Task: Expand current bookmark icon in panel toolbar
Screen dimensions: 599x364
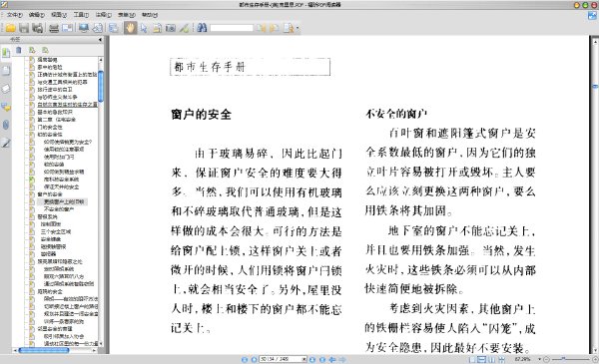Action: 32,50
